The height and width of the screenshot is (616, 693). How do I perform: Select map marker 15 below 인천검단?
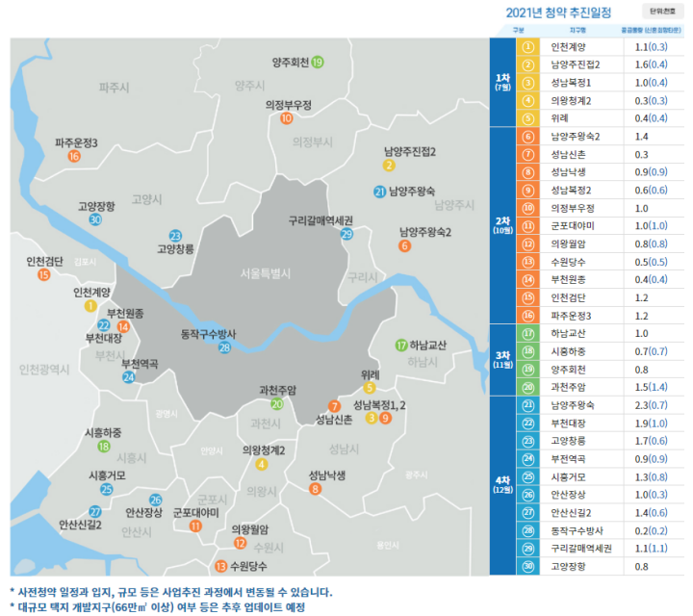pyautogui.click(x=43, y=275)
